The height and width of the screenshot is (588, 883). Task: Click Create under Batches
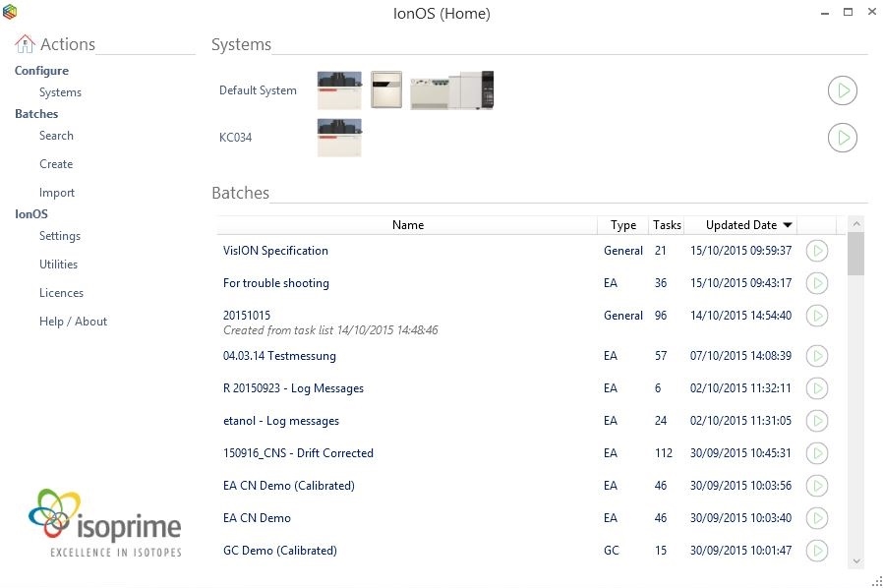point(56,164)
